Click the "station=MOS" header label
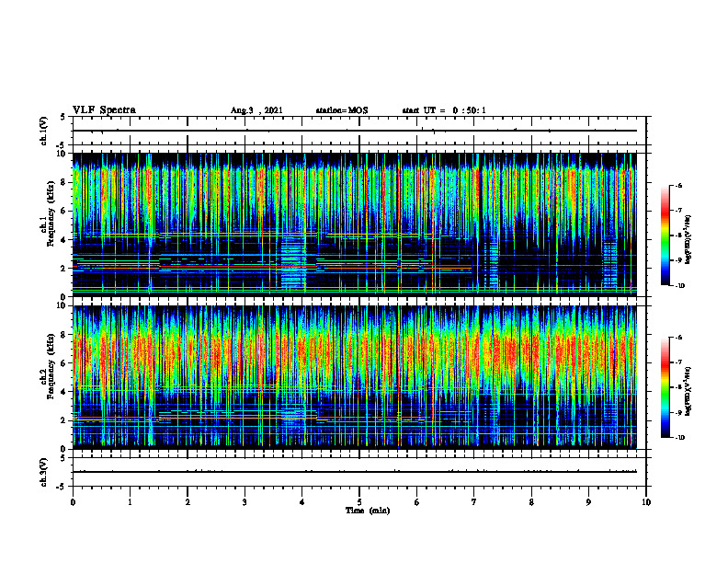The width and height of the screenshot is (728, 563). point(342,110)
